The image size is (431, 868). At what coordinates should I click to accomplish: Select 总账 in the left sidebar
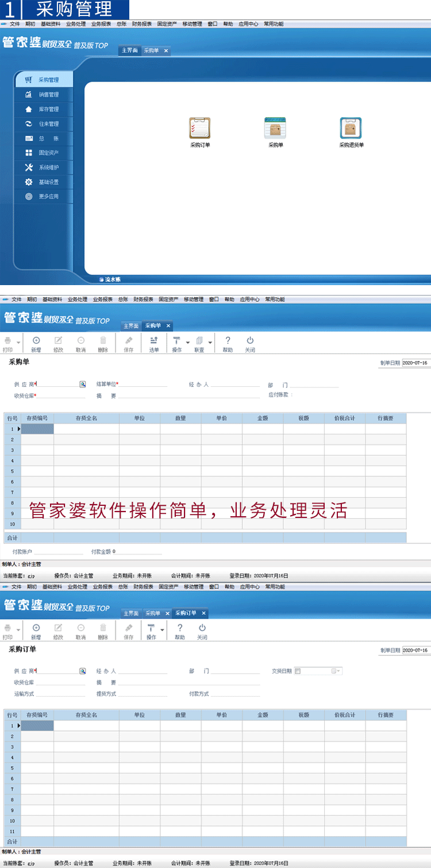coord(44,139)
